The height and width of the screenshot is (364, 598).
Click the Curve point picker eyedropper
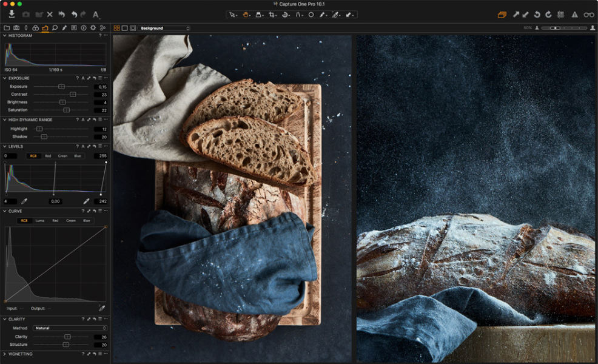(102, 308)
